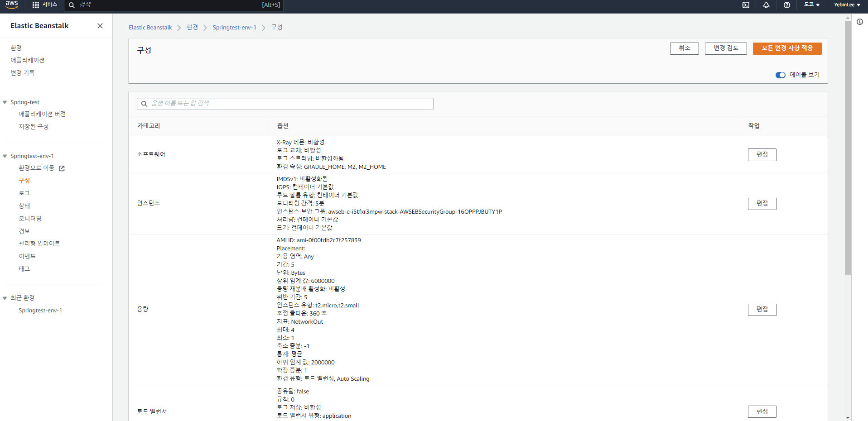Open the info panel icon at right edge

tap(860, 22)
